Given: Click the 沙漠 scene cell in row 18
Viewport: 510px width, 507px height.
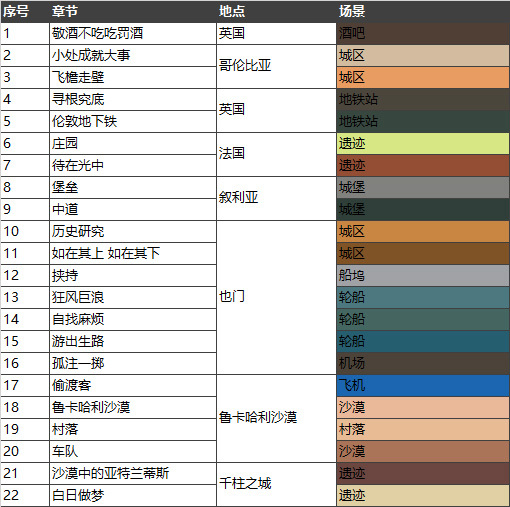Looking at the screenshot, I should (x=423, y=407).
